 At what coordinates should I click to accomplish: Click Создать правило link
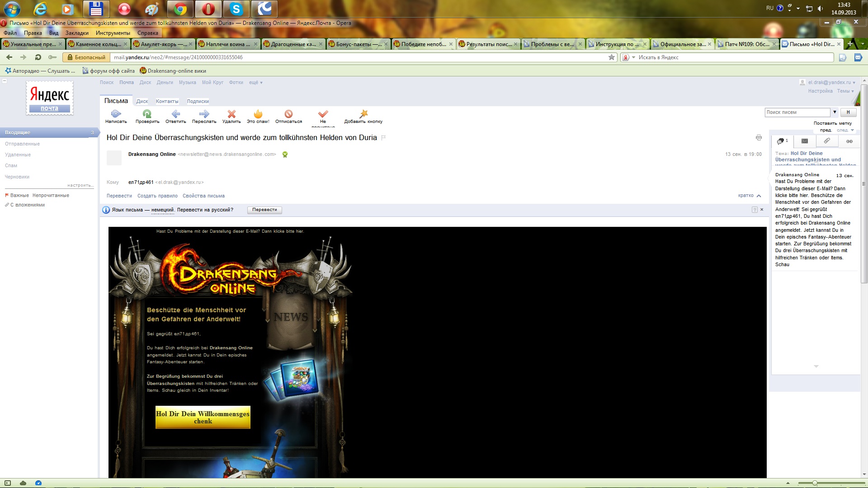pyautogui.click(x=157, y=196)
